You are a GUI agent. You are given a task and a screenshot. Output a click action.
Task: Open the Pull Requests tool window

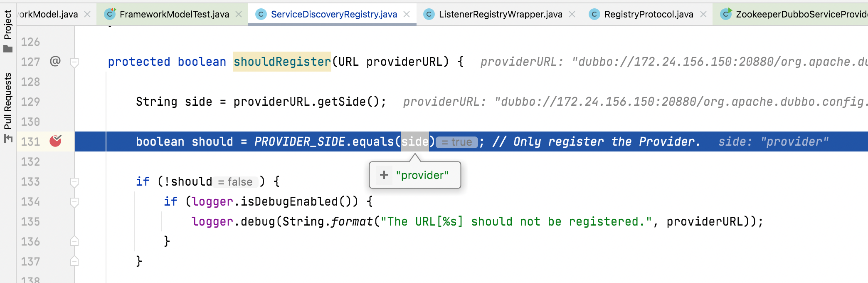point(8,107)
